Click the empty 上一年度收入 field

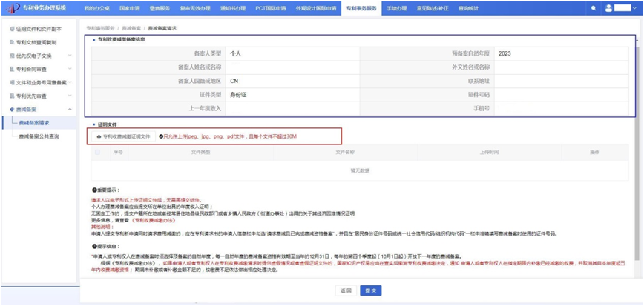point(292,108)
